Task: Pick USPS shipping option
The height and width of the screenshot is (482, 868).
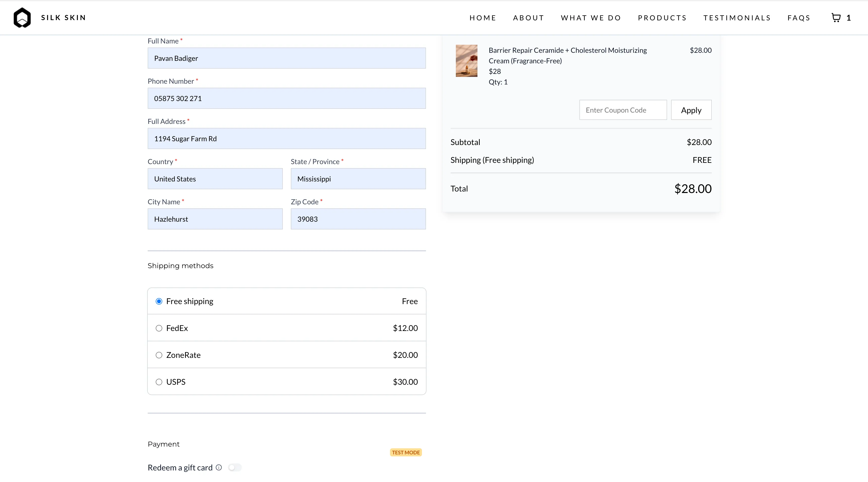Action: pyautogui.click(x=159, y=382)
